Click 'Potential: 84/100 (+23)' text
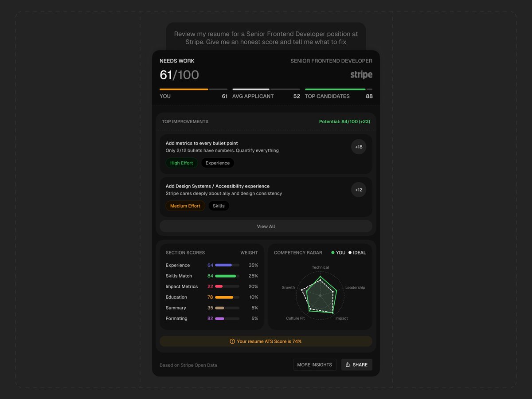 [344, 121]
